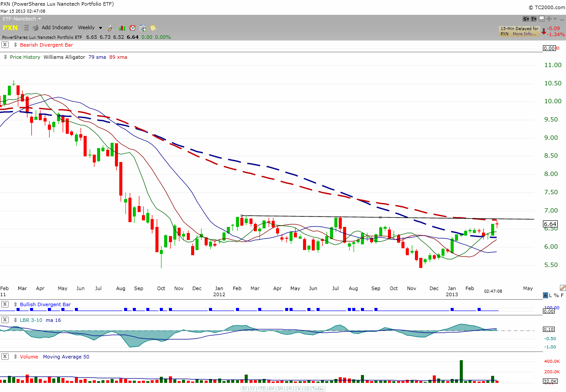Close the Volume indicator pane

point(5,357)
